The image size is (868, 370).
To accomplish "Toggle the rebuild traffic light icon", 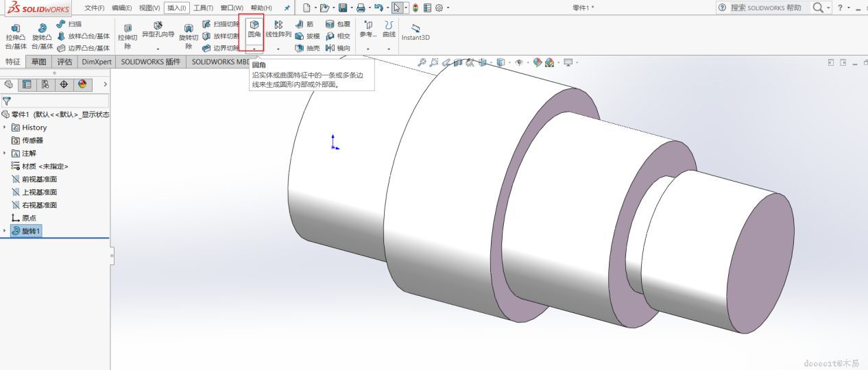I will (x=415, y=8).
